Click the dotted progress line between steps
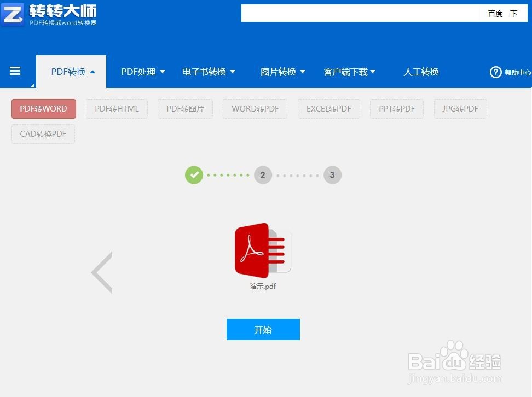Viewport: 532px width, 397px height. point(228,175)
